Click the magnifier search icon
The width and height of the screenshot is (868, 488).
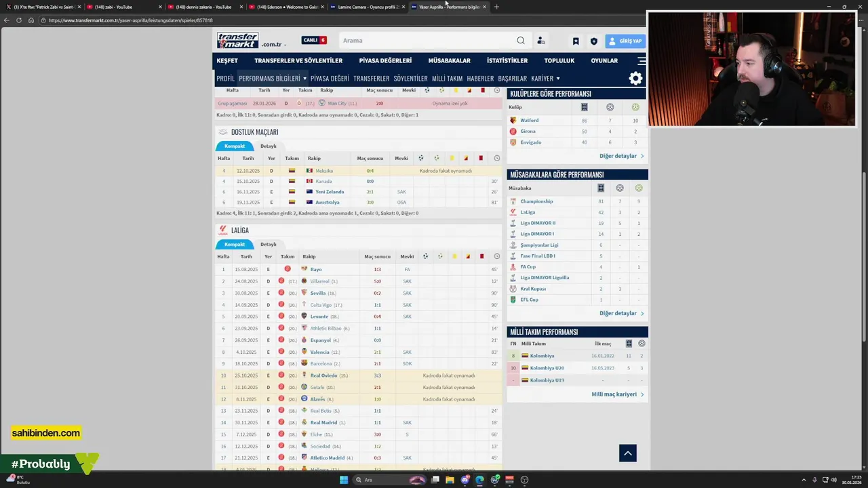pos(521,41)
